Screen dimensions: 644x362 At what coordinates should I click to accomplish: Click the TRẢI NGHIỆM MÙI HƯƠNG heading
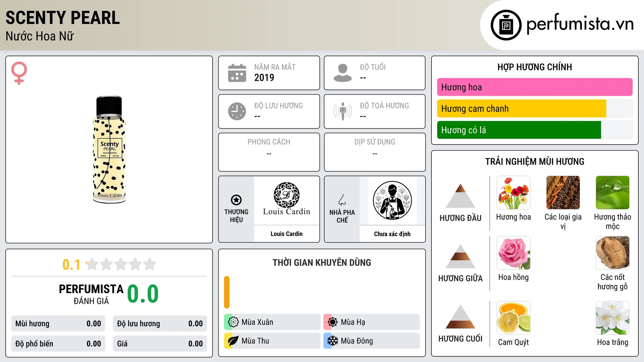[x=535, y=162]
